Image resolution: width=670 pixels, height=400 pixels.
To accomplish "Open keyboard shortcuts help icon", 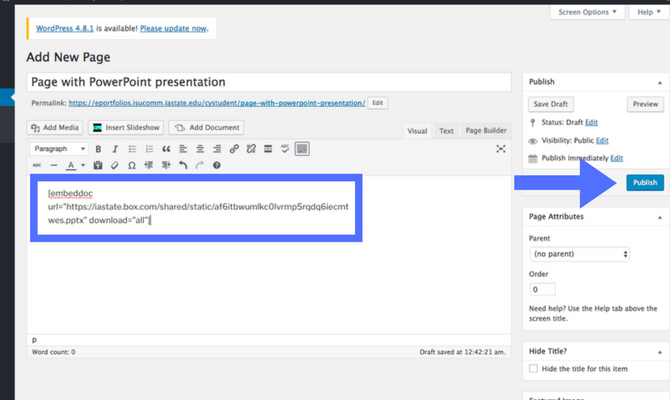I will pyautogui.click(x=217, y=165).
